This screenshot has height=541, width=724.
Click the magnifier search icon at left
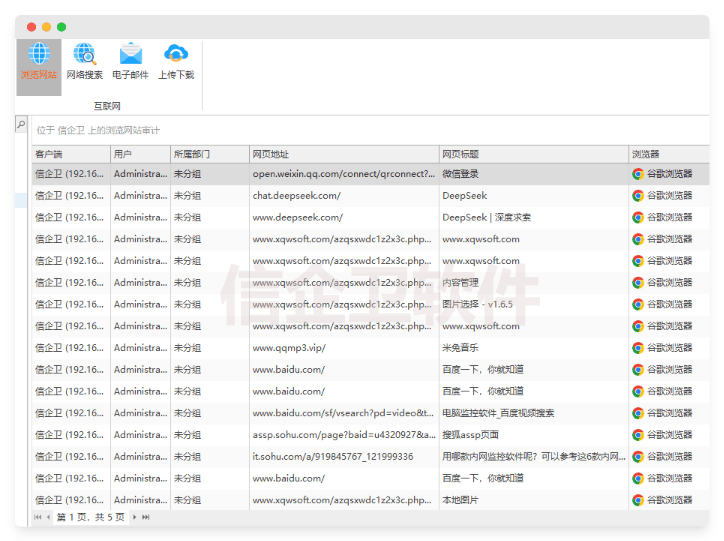point(21,125)
